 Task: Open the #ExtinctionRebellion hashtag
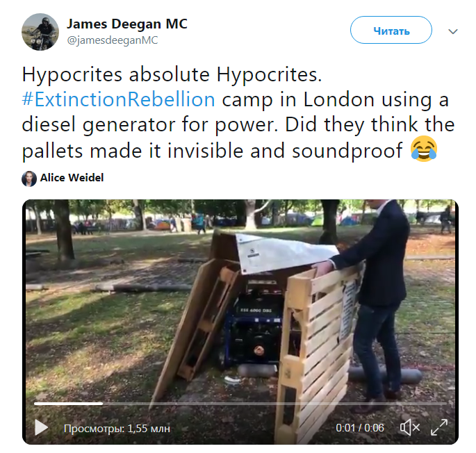(x=118, y=99)
